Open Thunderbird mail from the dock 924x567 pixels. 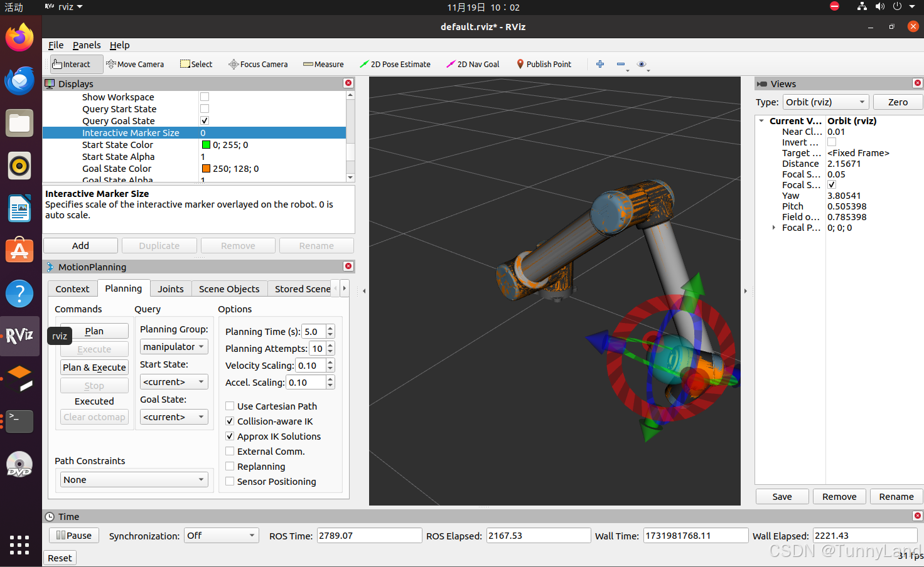click(x=19, y=80)
